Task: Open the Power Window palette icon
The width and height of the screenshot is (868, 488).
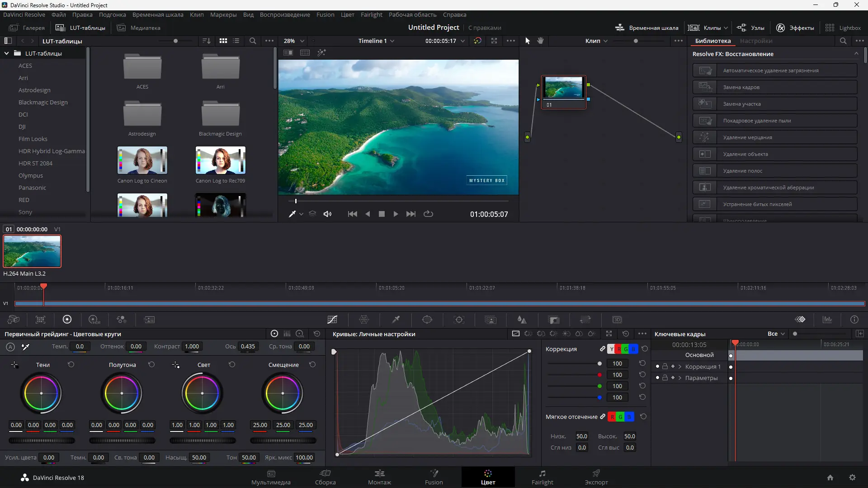Action: [x=427, y=320]
